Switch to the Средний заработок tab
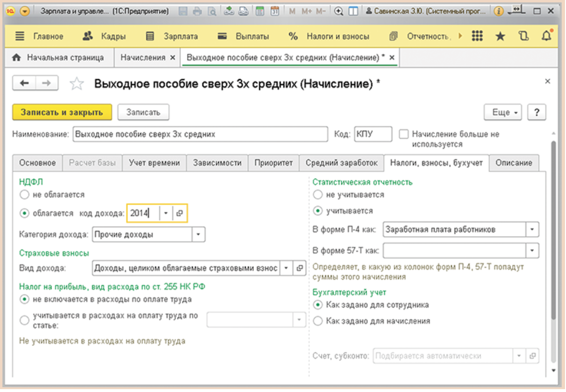The image size is (566, 392). pos(342,163)
